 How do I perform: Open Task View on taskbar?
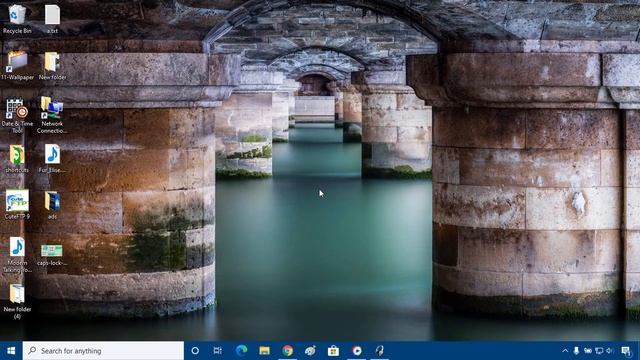tap(218, 351)
